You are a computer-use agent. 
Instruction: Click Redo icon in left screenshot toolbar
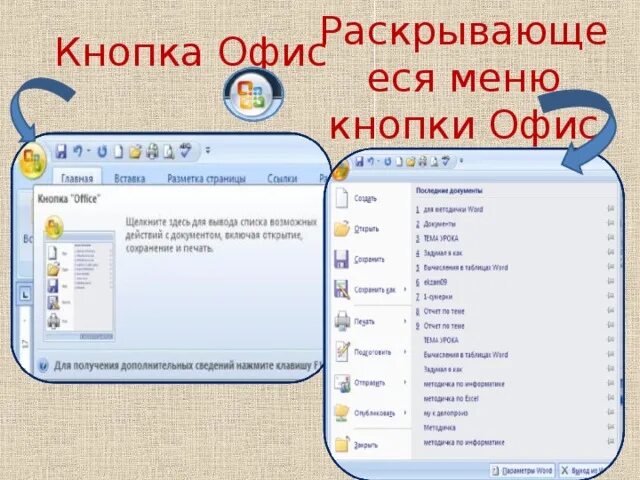(x=102, y=152)
